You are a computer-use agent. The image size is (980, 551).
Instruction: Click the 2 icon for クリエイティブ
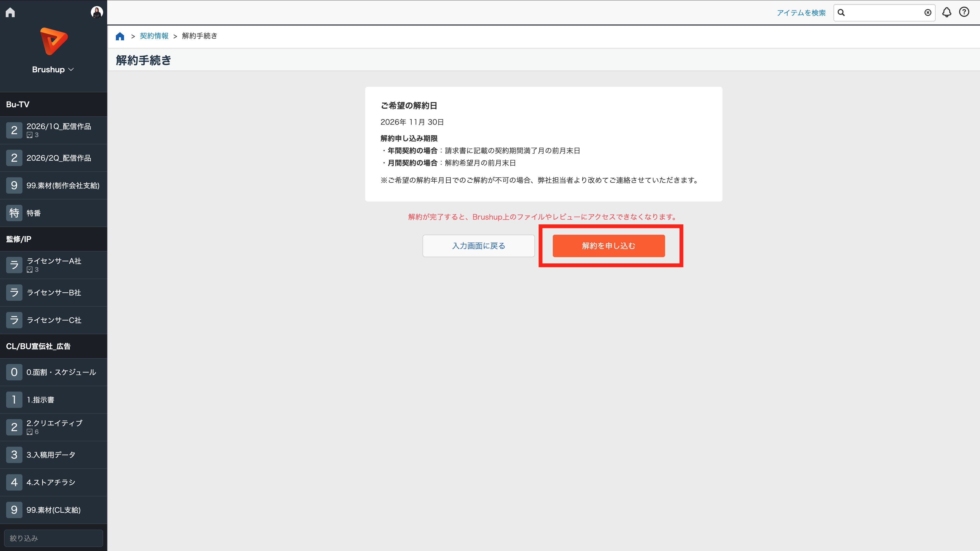pos(14,427)
